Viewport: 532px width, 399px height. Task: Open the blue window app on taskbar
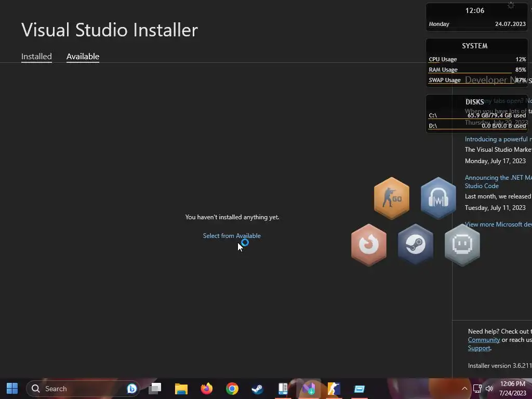[360, 389]
